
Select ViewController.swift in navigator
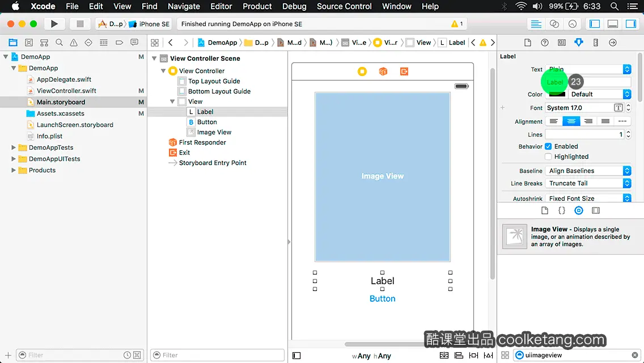click(x=66, y=90)
